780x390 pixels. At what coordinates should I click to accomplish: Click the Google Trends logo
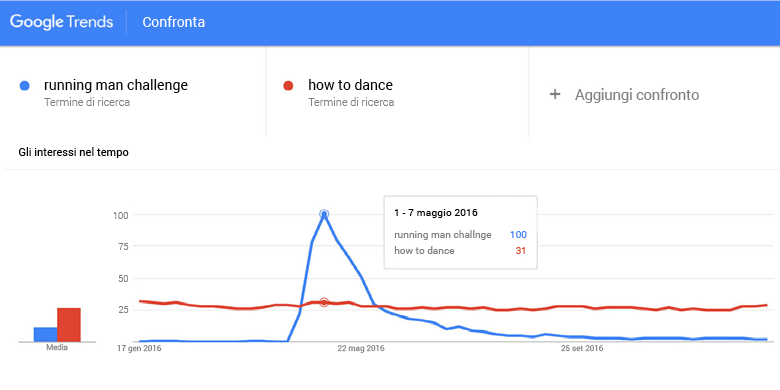[x=62, y=22]
